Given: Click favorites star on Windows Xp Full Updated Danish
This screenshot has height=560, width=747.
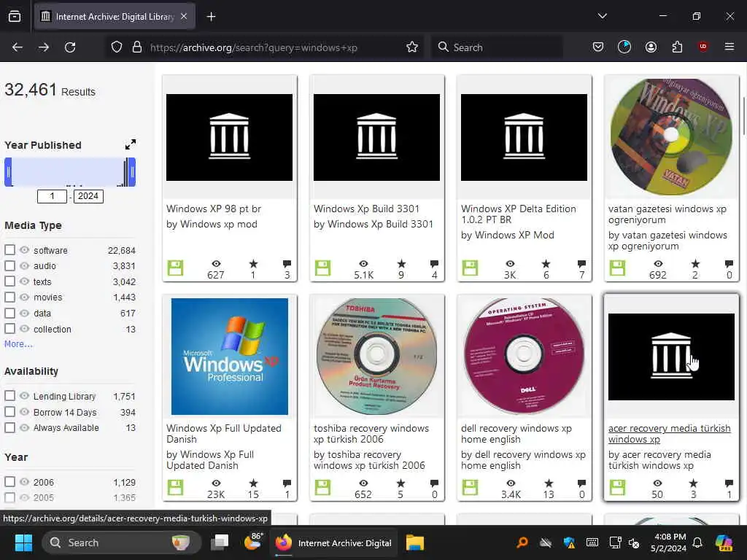Looking at the screenshot, I should [253, 483].
